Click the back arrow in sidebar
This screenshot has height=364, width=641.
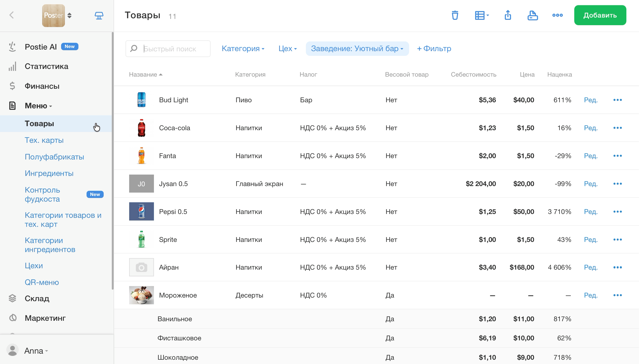click(x=11, y=15)
